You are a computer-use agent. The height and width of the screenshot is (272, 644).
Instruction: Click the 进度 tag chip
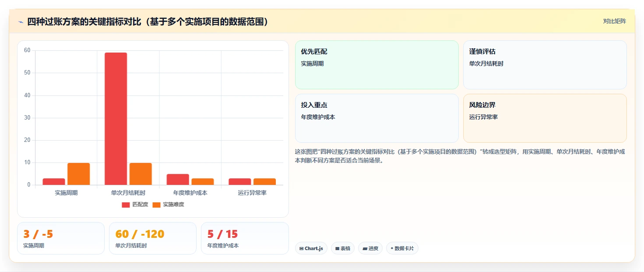(370, 248)
